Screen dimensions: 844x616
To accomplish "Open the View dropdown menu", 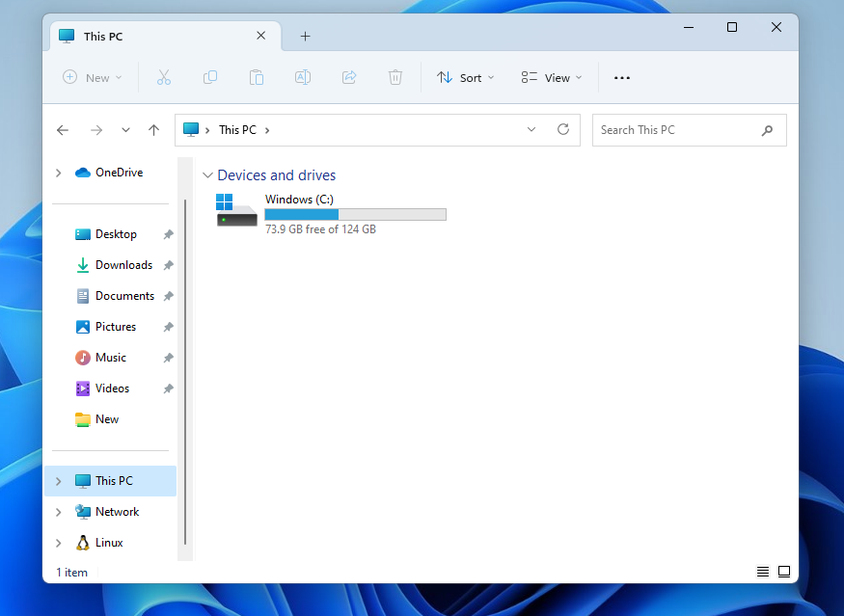I will pos(552,77).
